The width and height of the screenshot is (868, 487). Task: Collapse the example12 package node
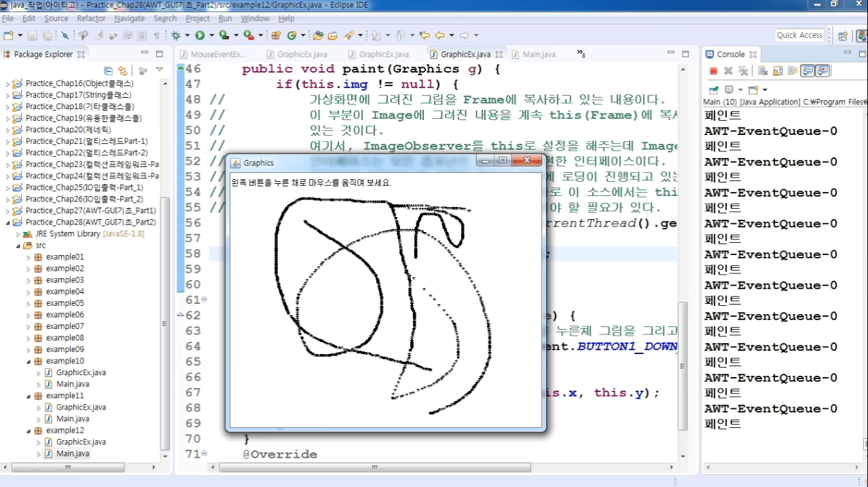tap(28, 431)
